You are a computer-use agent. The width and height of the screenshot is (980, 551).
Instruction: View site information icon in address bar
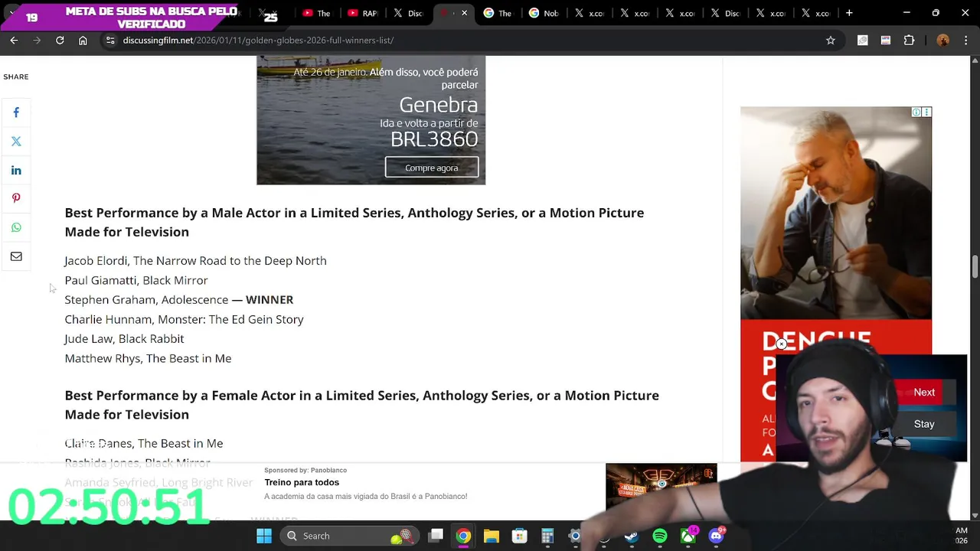coord(110,40)
